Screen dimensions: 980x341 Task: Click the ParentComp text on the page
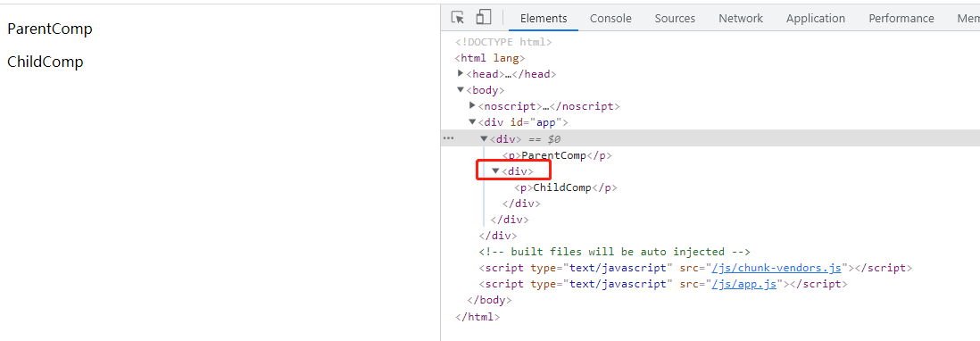[50, 29]
